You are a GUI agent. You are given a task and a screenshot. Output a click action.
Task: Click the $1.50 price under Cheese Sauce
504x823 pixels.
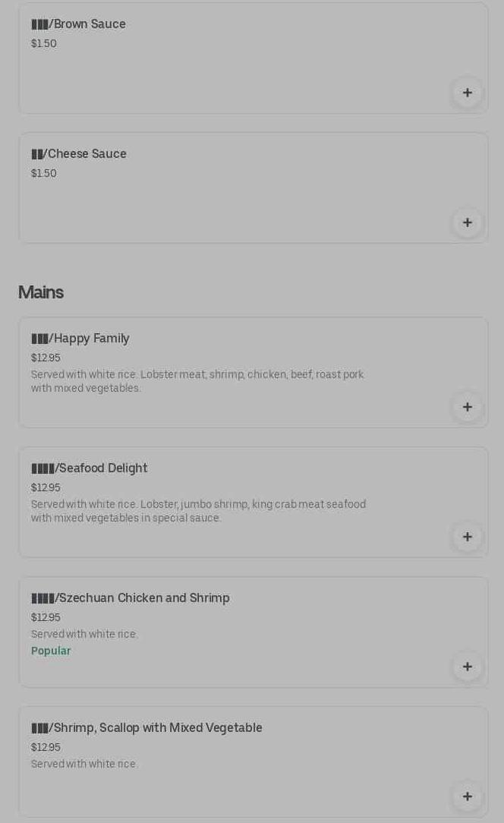pyautogui.click(x=44, y=173)
